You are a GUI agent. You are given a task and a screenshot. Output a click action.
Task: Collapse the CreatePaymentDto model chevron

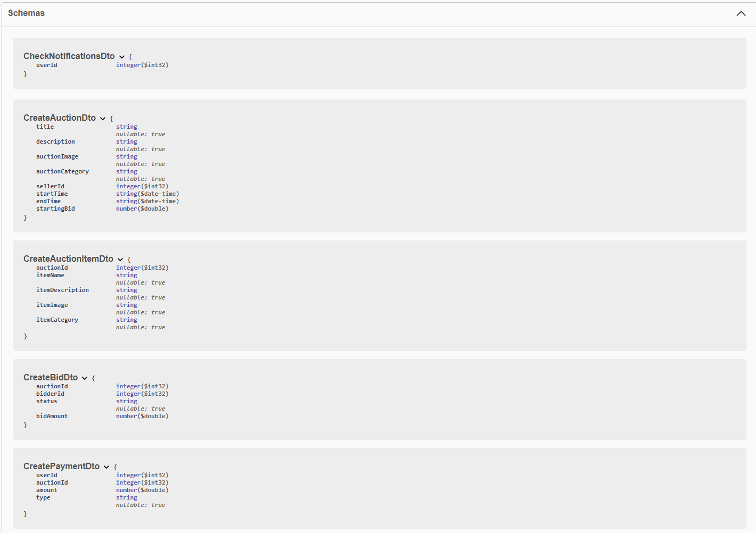click(x=106, y=467)
